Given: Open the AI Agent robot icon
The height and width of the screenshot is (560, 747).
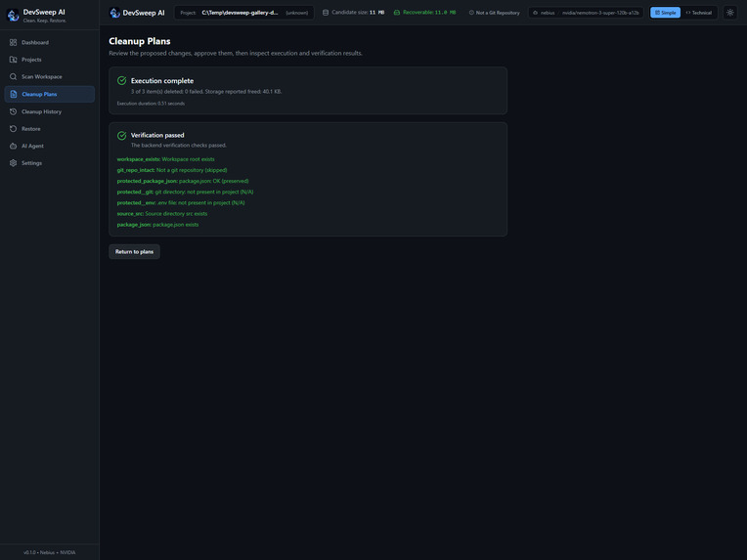Looking at the screenshot, I should [x=13, y=146].
